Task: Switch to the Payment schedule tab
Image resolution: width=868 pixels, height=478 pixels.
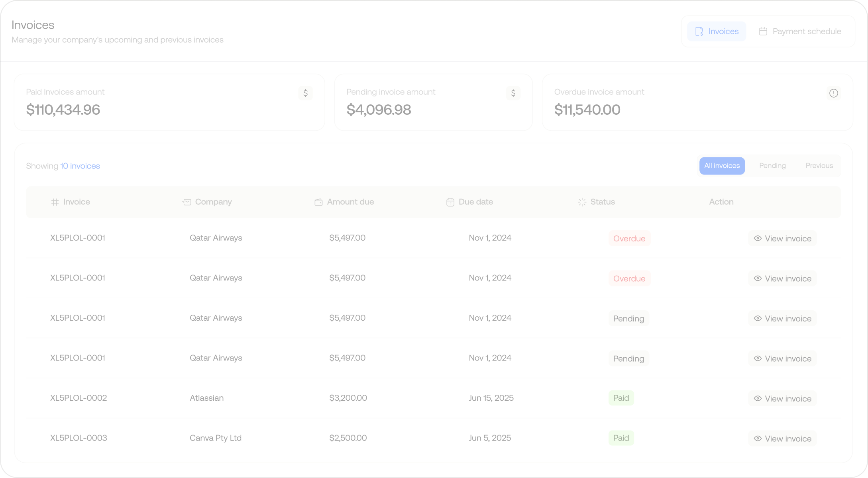Action: [x=800, y=31]
